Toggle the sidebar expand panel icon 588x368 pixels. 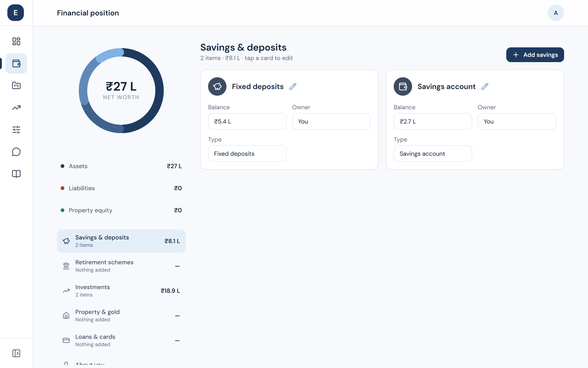(x=16, y=353)
